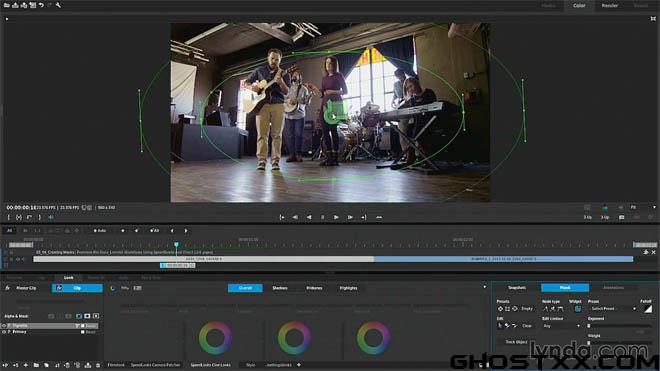Click the stop playback button

point(323,217)
